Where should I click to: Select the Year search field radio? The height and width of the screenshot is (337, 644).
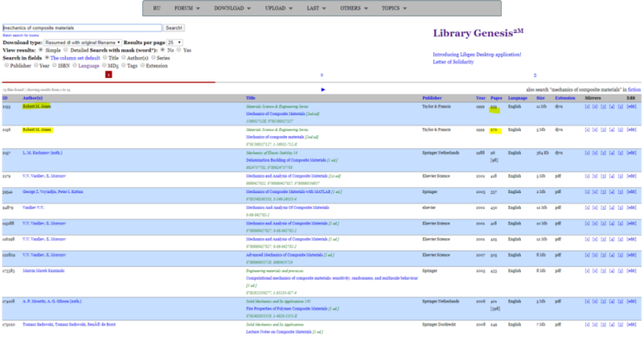[36, 65]
